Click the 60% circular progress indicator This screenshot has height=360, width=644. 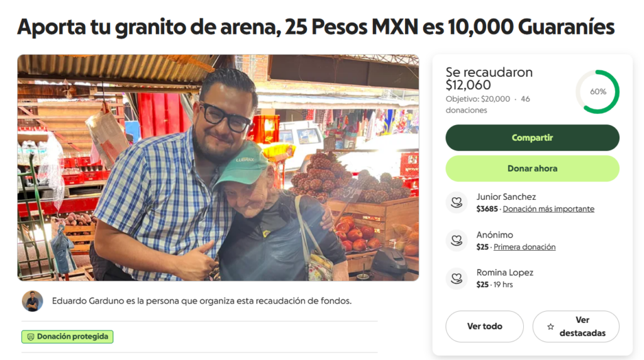597,92
